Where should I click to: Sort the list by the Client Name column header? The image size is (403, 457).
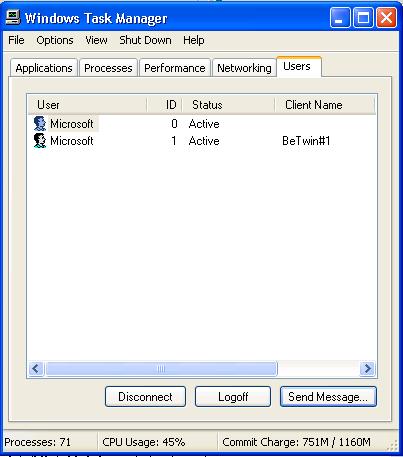pyautogui.click(x=325, y=105)
